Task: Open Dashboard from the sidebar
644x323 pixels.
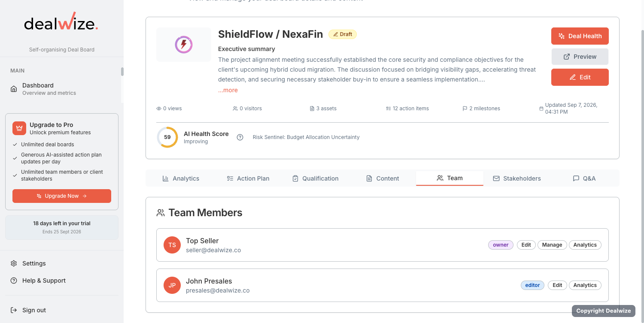Action: click(x=62, y=89)
